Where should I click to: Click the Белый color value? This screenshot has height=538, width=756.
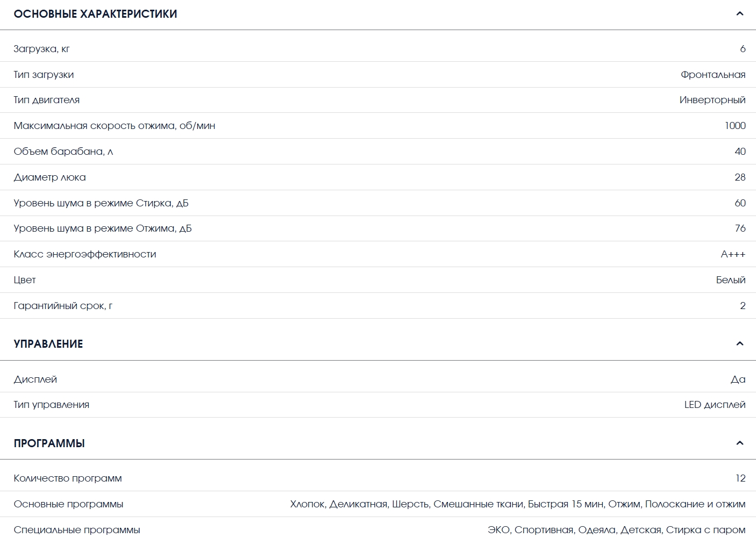click(730, 280)
